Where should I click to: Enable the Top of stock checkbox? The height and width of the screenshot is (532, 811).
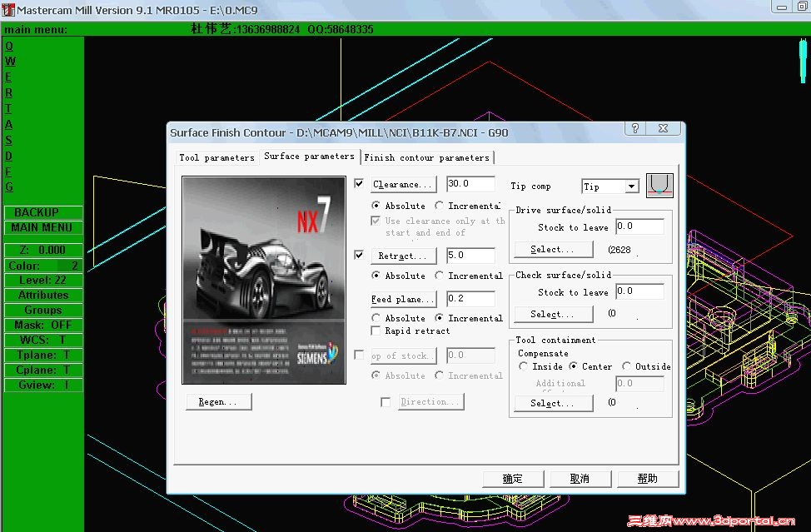click(x=359, y=355)
